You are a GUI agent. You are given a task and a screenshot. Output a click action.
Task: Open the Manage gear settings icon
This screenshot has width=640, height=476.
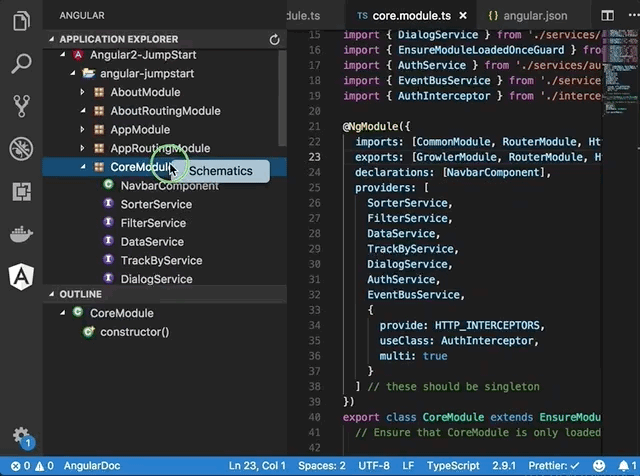pyautogui.click(x=22, y=437)
